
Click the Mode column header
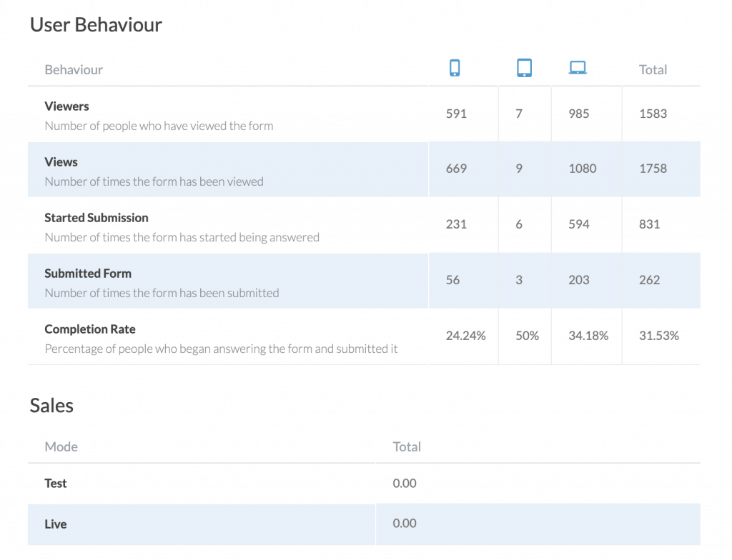tap(61, 446)
